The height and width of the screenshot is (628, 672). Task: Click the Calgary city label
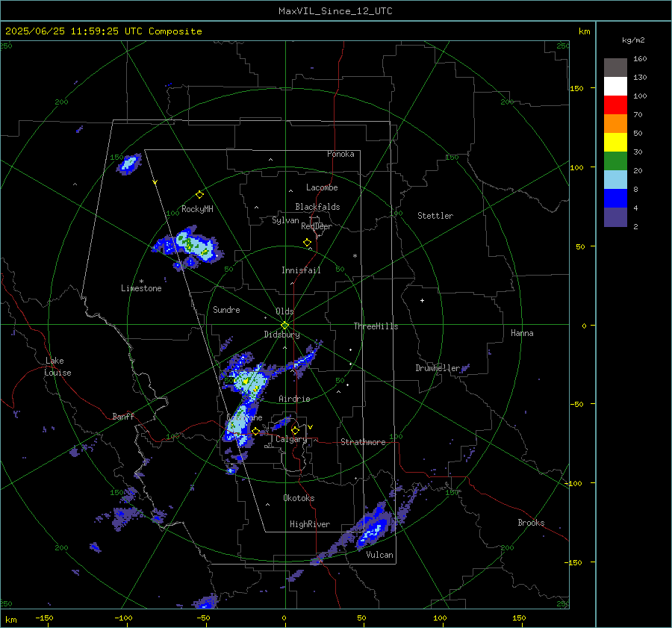coord(291,439)
